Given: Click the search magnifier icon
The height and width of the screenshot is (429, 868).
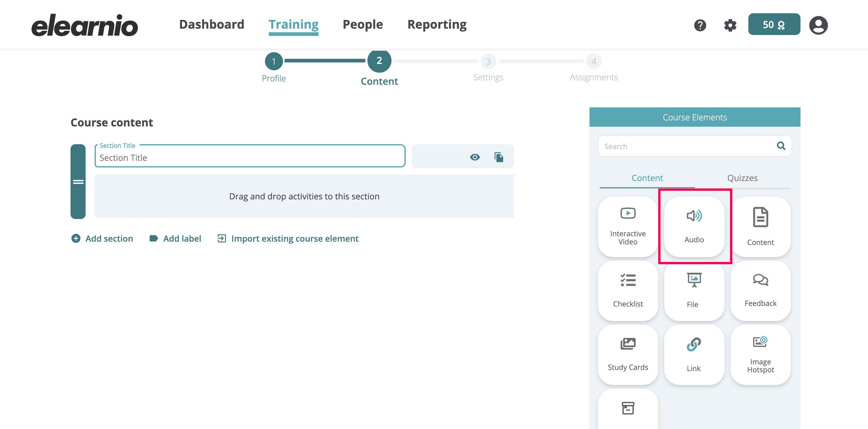Looking at the screenshot, I should [x=781, y=146].
